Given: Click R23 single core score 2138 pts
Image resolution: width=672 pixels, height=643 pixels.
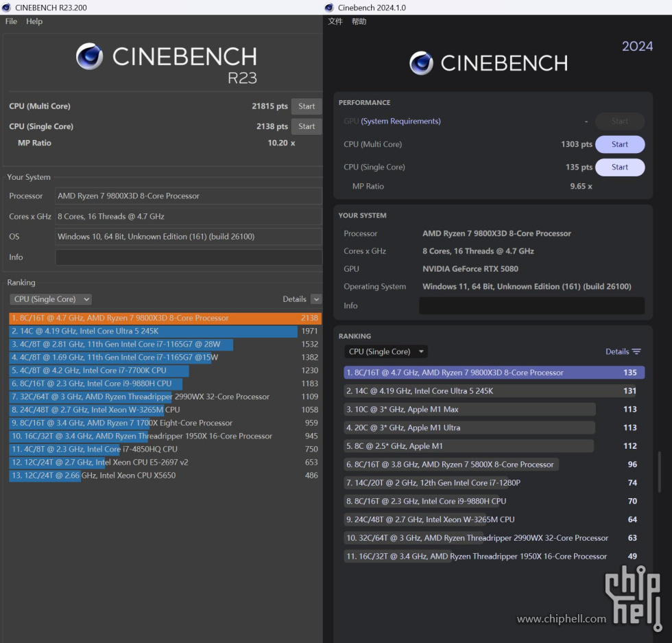Looking at the screenshot, I should coord(272,126).
